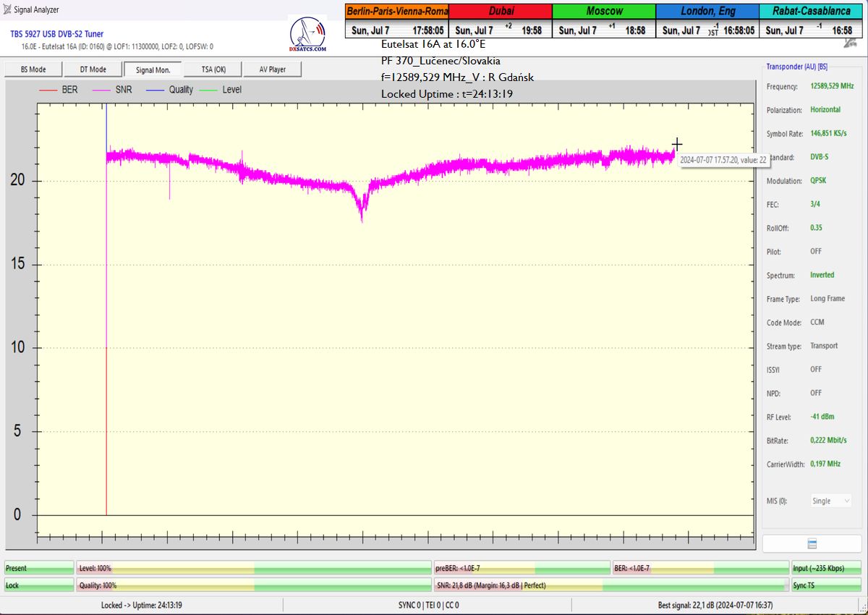Image resolution: width=868 pixels, height=615 pixels.
Task: Click the SNR 21,8 dB status bar
Action: 611,585
